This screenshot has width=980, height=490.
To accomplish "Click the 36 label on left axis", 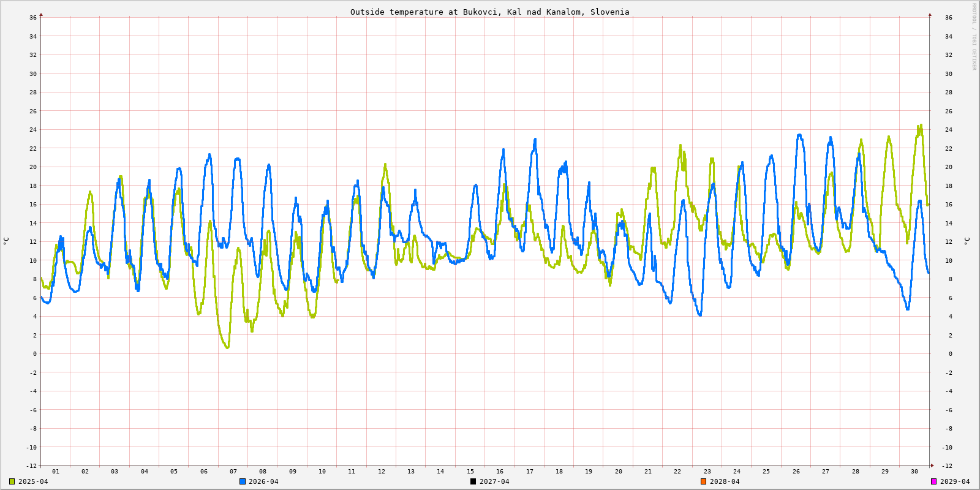I will click(x=33, y=17).
